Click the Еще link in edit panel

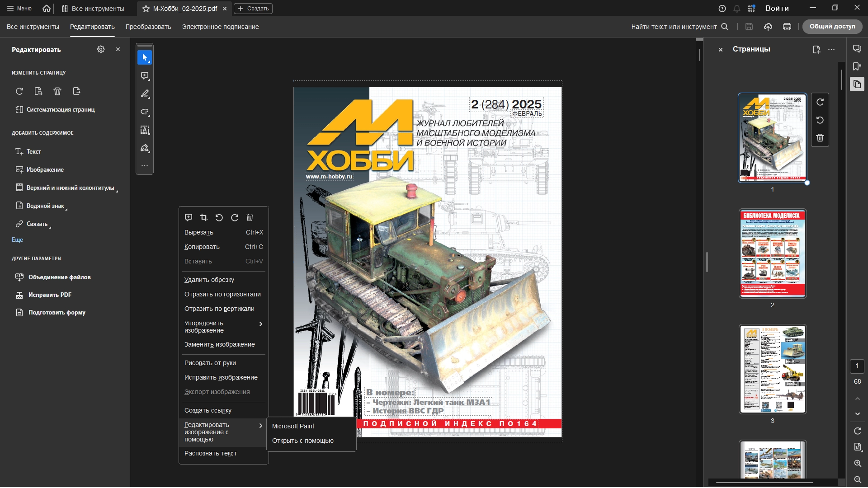coord(17,240)
